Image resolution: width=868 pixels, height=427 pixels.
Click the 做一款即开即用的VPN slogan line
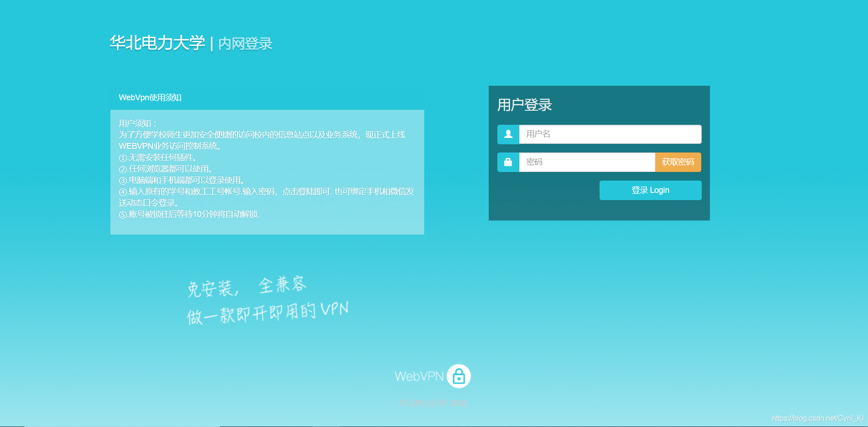point(268,313)
